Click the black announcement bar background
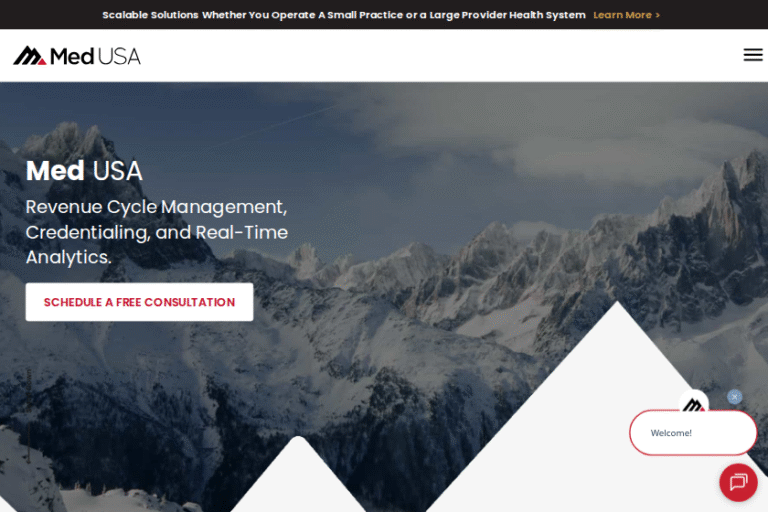The width and height of the screenshot is (768, 512). [x=49, y=15]
